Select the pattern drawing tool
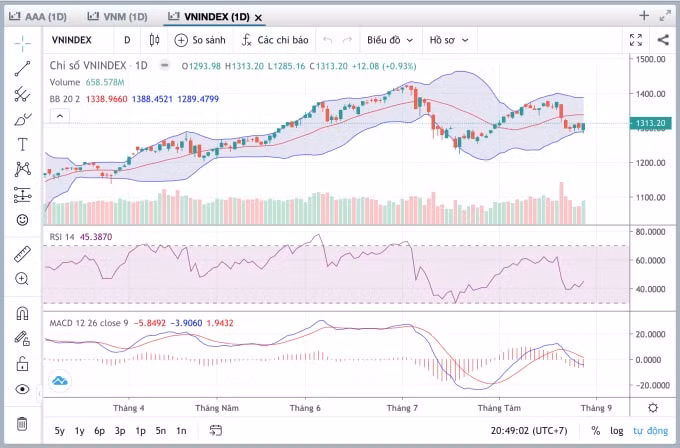680x448 pixels. pos(22,169)
